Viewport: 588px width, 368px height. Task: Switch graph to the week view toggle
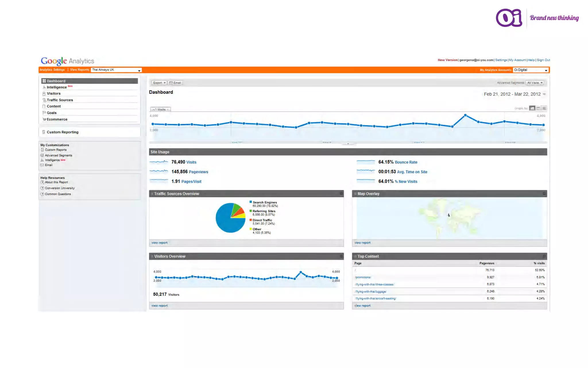coord(538,108)
